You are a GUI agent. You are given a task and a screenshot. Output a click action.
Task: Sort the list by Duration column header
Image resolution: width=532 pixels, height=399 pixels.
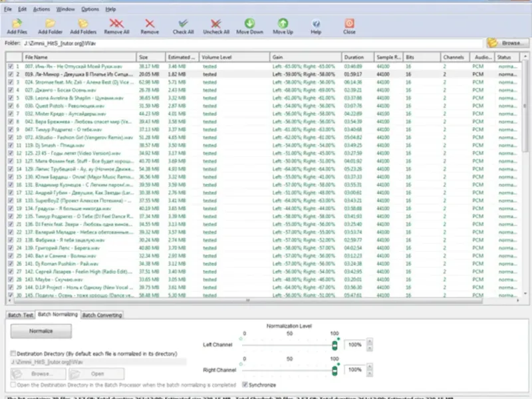pos(358,57)
